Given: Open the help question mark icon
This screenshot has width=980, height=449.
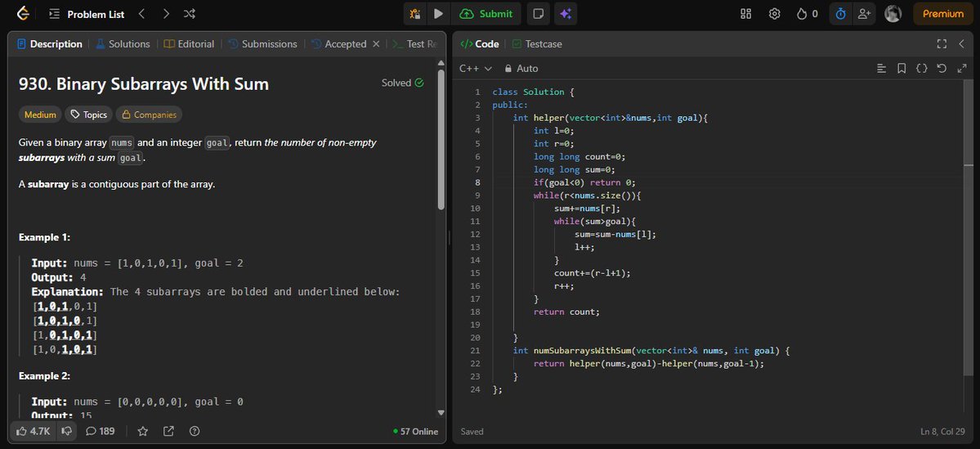Looking at the screenshot, I should [195, 431].
